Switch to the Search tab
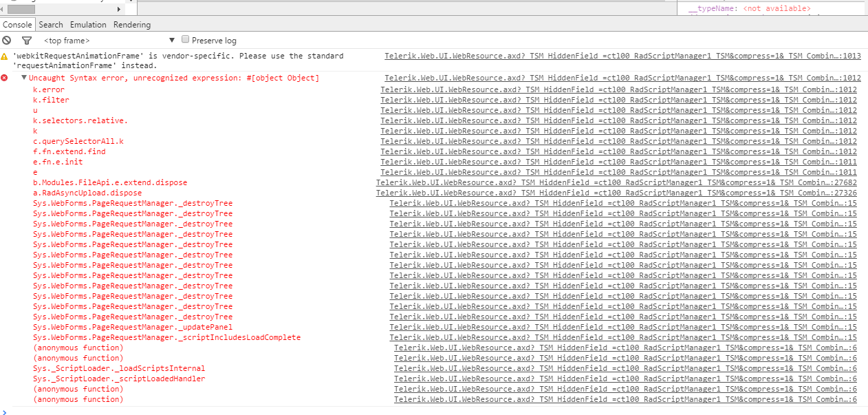Viewport: 868px width, 415px height. 51,25
